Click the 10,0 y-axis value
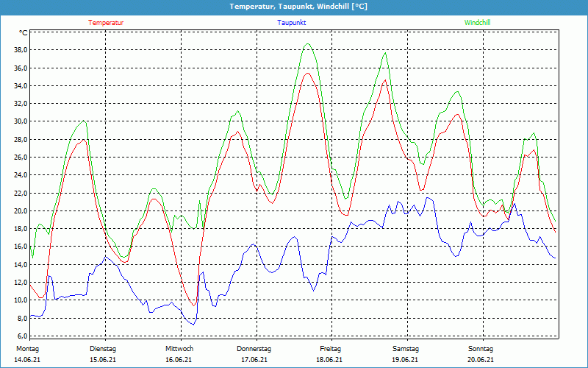Screen dimensions: 588x368 pos(21,300)
